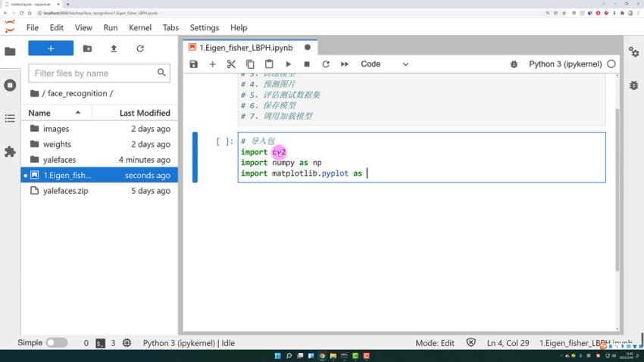Save the notebook using the toolbar save icon

194,64
